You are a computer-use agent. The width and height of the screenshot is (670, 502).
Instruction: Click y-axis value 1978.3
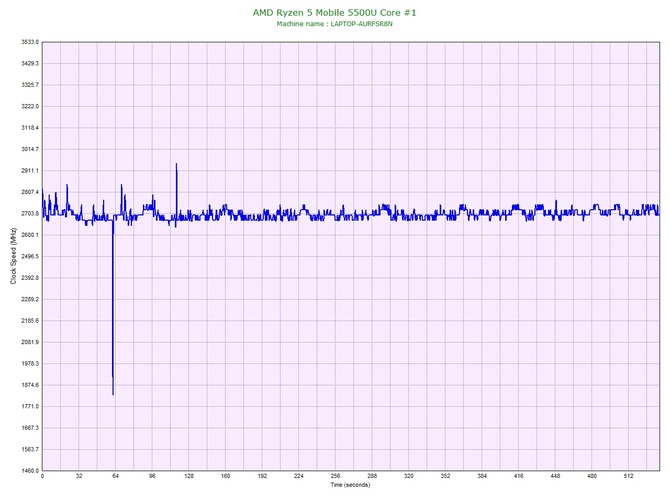tap(30, 364)
